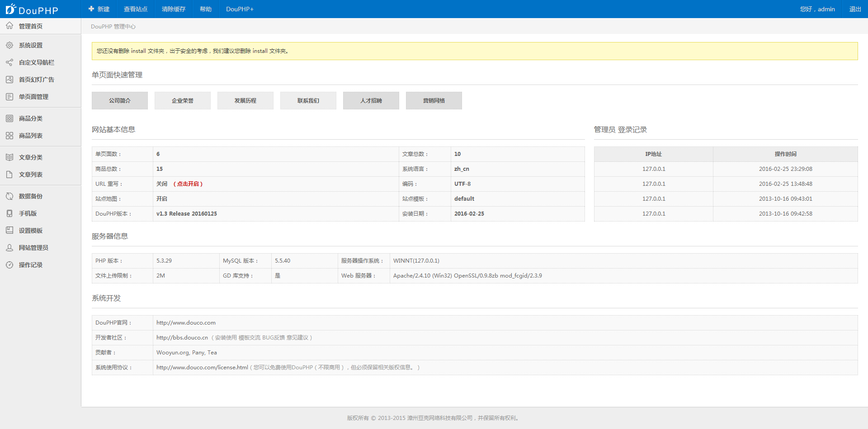Click 清除缓存 in the top bar
The image size is (868, 429).
point(174,9)
